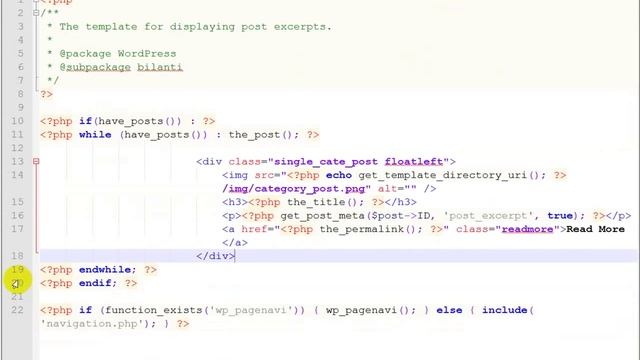Image resolution: width=640 pixels, height=360 pixels.
Task: Click the 'echo' keyword on line 14
Action: [x=339, y=175]
